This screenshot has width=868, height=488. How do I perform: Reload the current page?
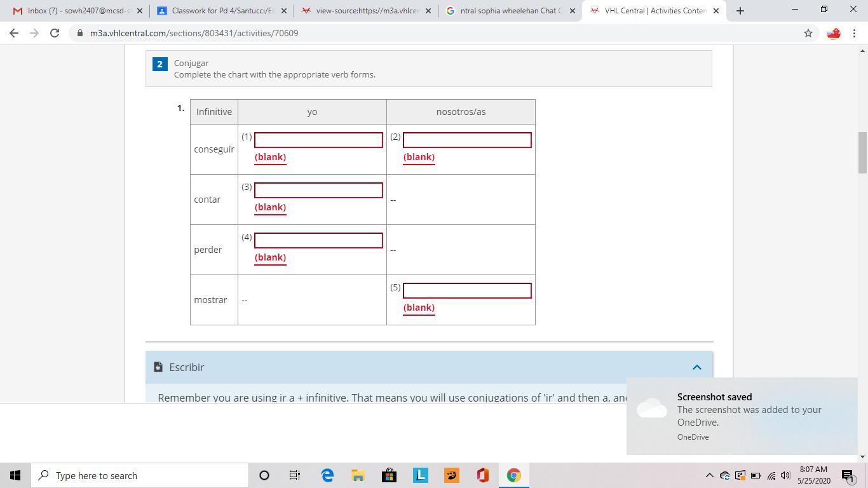[55, 33]
